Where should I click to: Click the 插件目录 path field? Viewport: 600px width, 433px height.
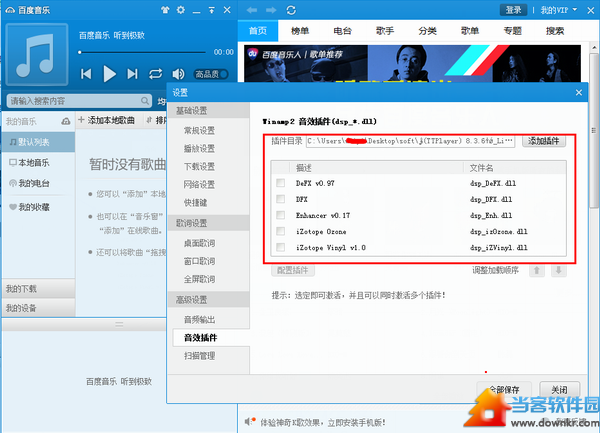pos(411,141)
